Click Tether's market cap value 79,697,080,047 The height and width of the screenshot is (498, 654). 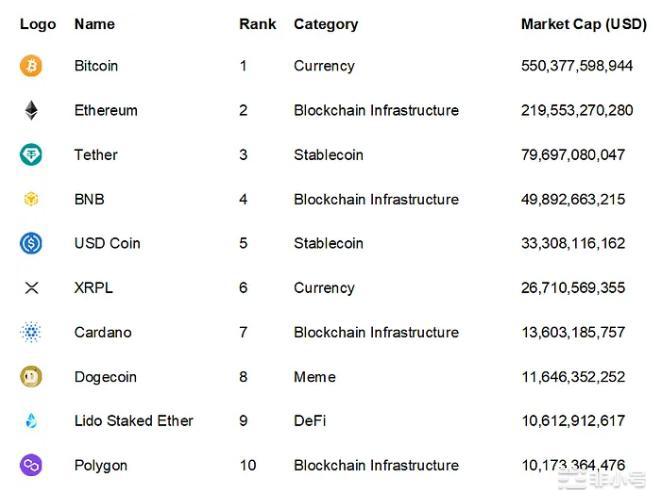[573, 155]
